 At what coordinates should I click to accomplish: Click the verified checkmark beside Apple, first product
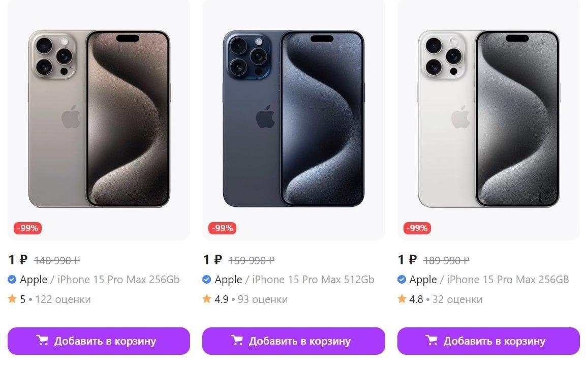(x=12, y=280)
